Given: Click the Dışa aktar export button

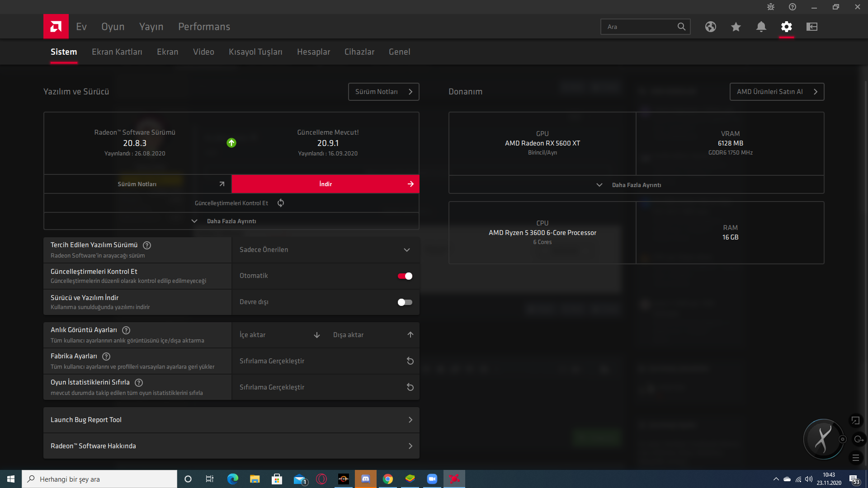Looking at the screenshot, I should (x=373, y=335).
